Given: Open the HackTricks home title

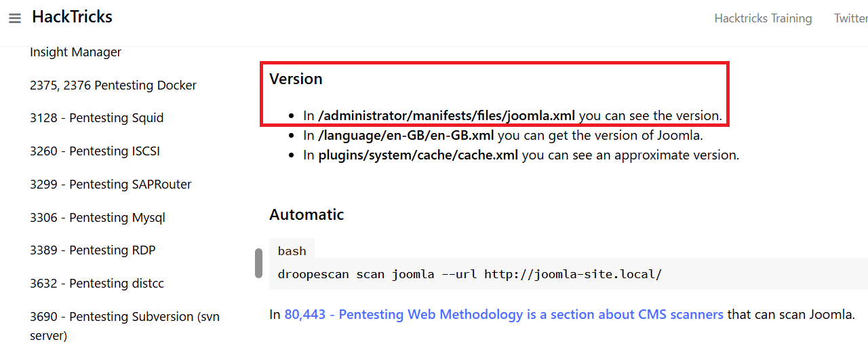Looking at the screenshot, I should click(72, 18).
